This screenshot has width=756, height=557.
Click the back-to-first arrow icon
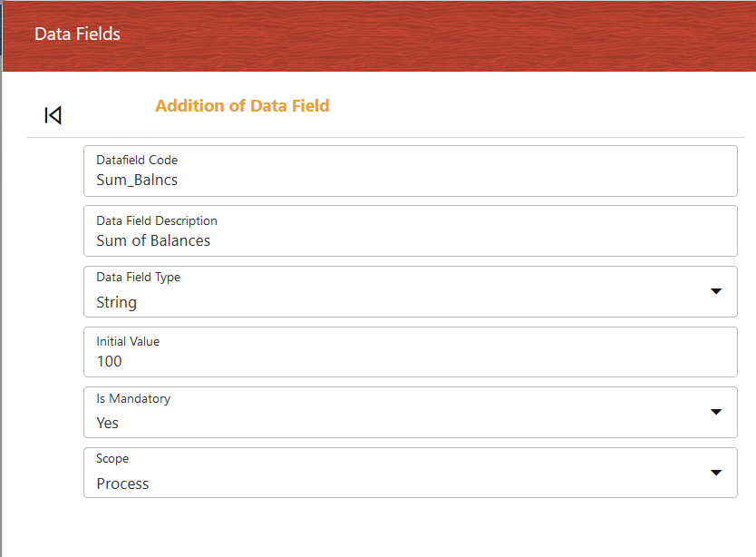53,115
